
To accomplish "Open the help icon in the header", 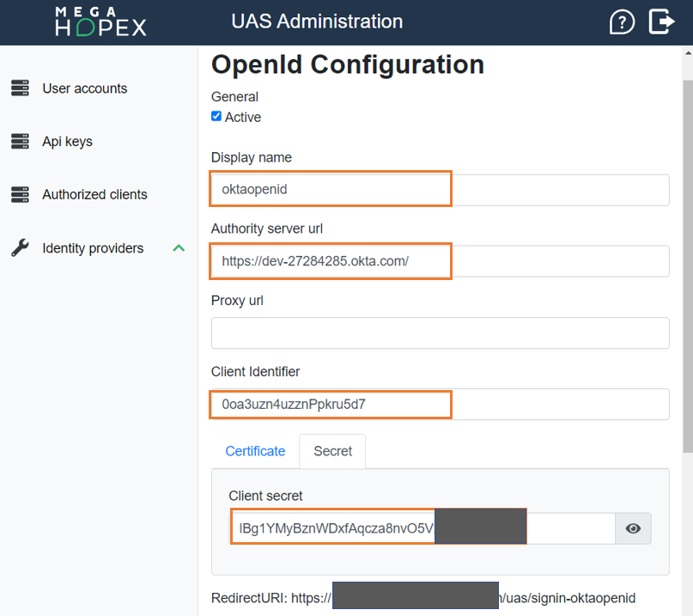I will pos(622,21).
